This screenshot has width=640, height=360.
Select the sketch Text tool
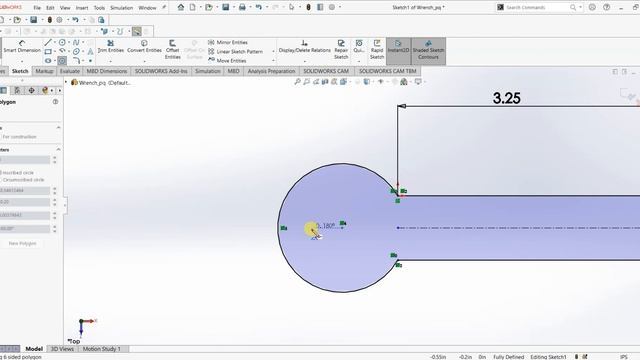pyautogui.click(x=90, y=51)
